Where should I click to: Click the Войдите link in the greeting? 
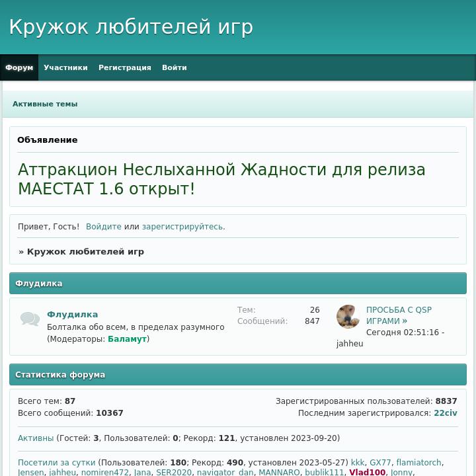[x=104, y=227]
